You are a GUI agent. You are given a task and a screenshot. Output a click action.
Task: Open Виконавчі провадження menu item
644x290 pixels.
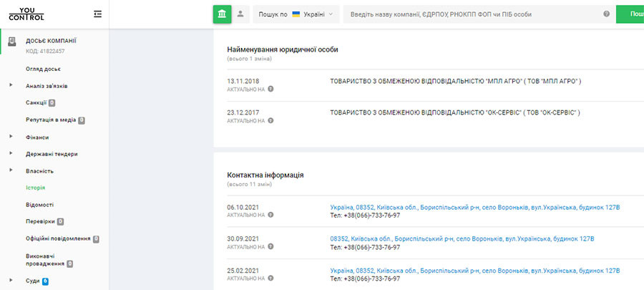coord(45,260)
